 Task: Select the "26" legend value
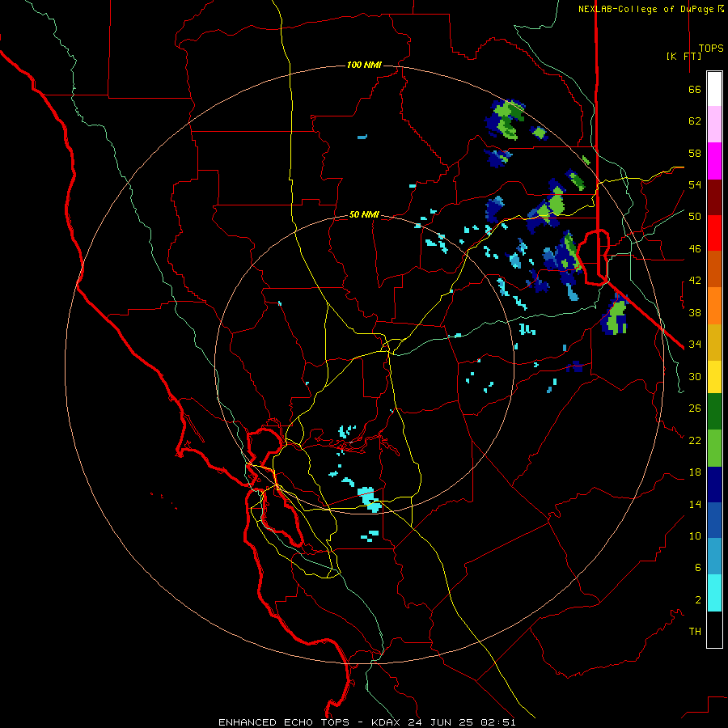(x=695, y=408)
